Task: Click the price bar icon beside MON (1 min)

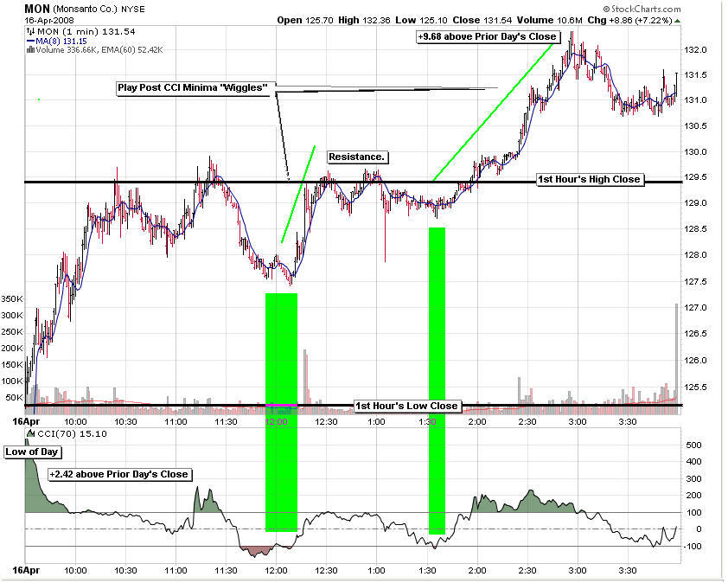Action: 30,32
